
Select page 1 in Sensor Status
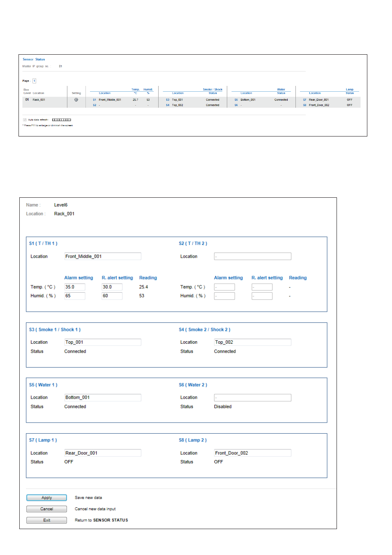[x=34, y=81]
